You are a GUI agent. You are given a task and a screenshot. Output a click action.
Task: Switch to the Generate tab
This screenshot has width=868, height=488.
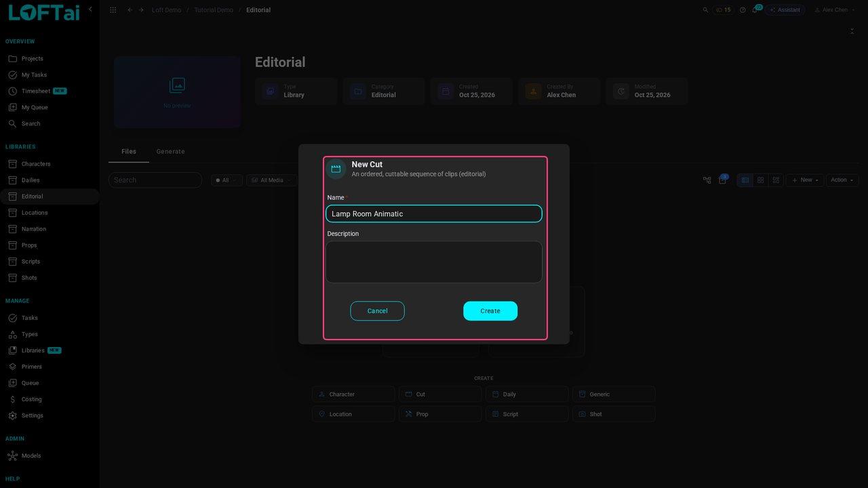170,152
